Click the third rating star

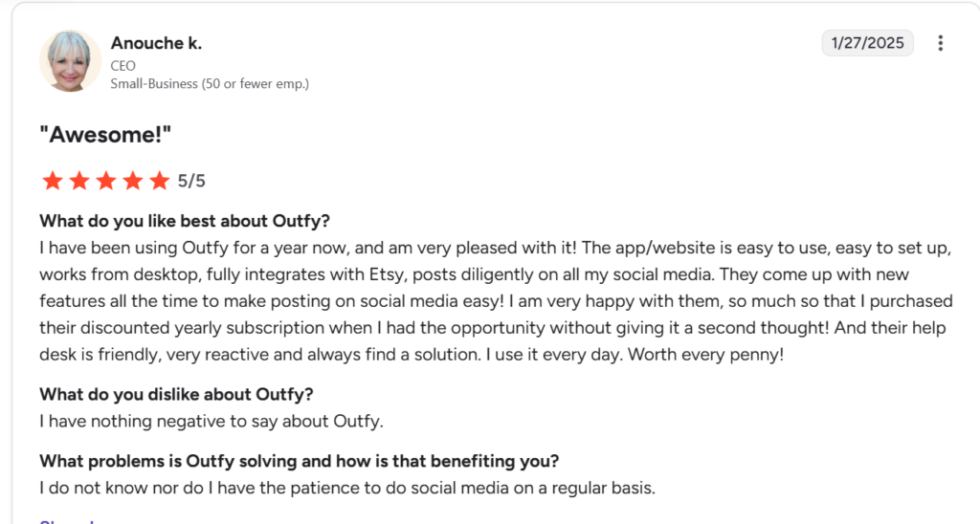click(x=105, y=181)
